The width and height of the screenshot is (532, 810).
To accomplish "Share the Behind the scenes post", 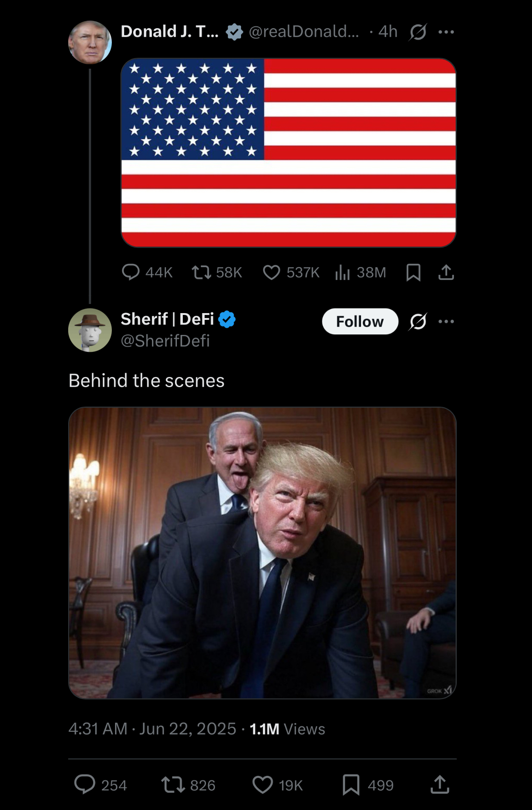I will [440, 785].
